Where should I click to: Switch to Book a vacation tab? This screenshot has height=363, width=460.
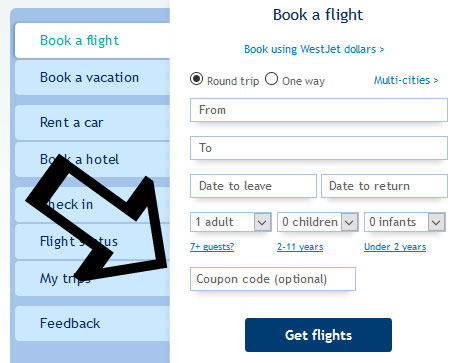[x=92, y=77]
